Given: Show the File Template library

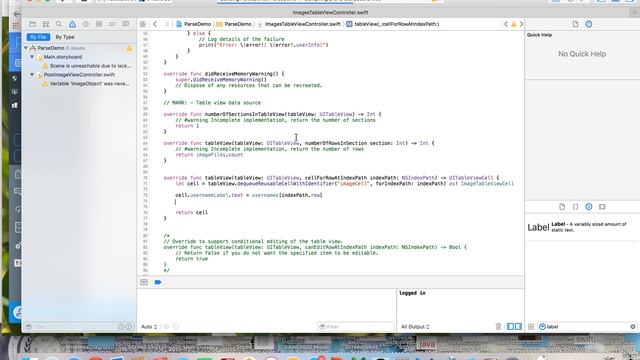Looking at the screenshot, I should point(562,207).
